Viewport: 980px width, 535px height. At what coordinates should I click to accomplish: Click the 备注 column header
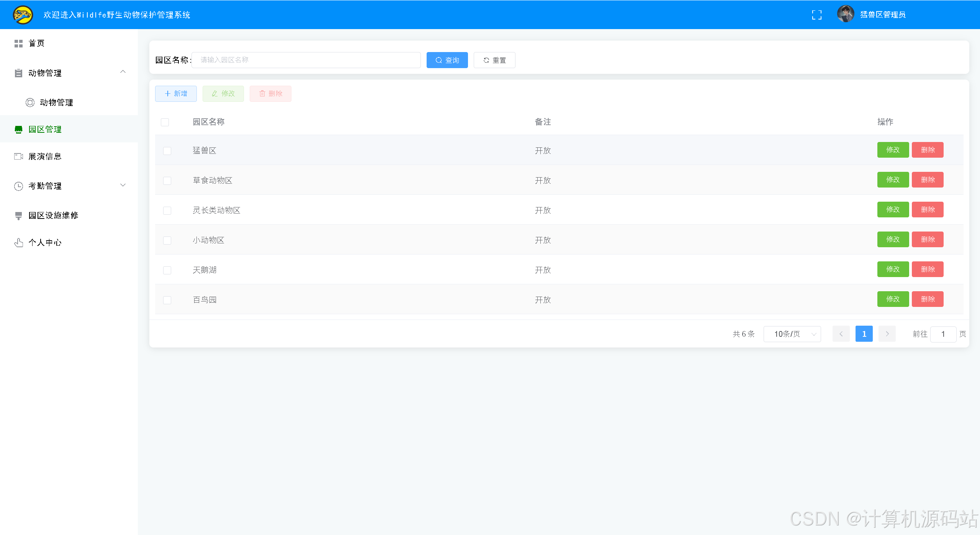tap(543, 122)
